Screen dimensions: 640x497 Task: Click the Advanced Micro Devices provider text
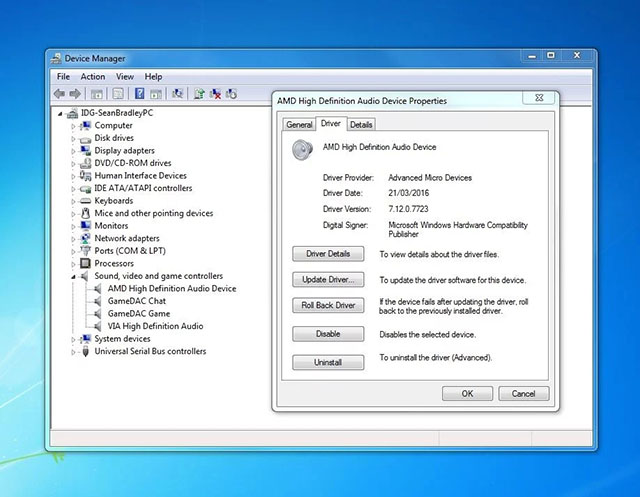click(x=430, y=178)
